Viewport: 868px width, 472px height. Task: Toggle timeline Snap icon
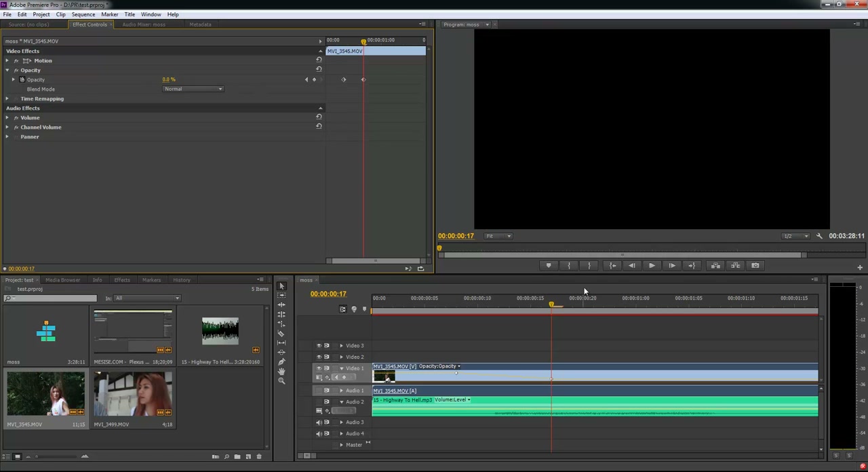pyautogui.click(x=342, y=309)
